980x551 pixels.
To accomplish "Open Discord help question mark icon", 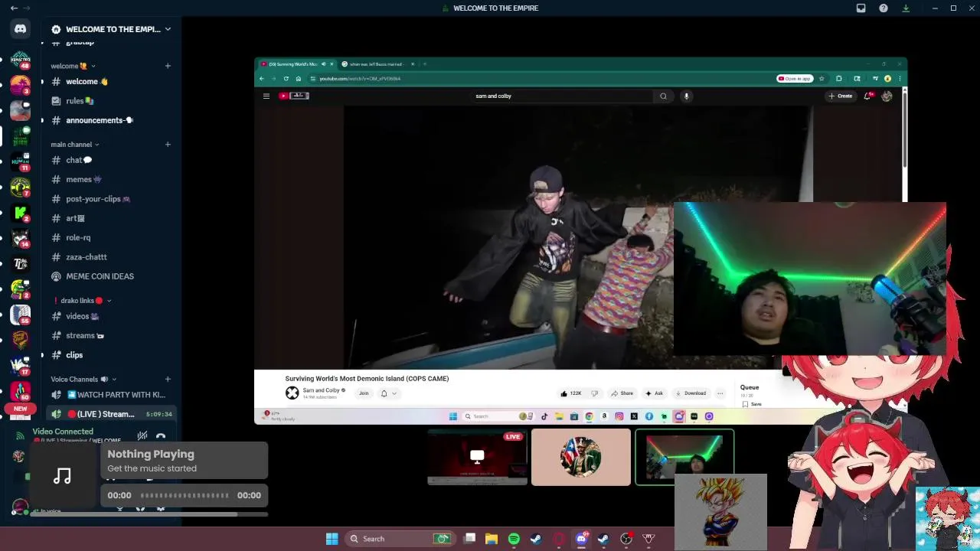I will 884,8.
